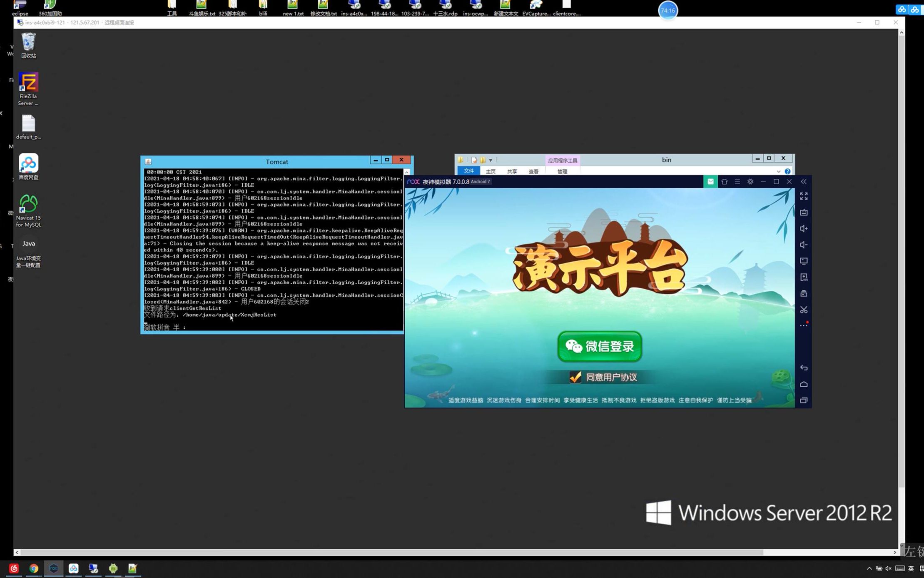
Task: Click Android icon in the taskbar
Action: coord(113,568)
